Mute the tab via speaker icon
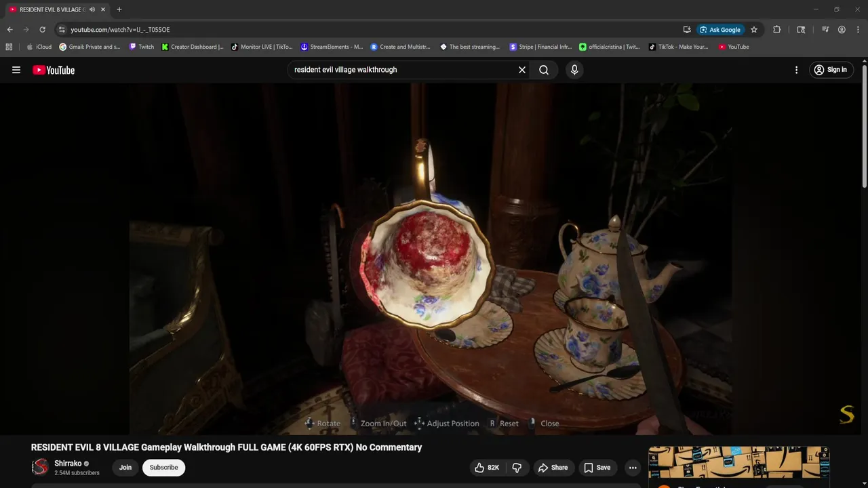 (x=92, y=9)
